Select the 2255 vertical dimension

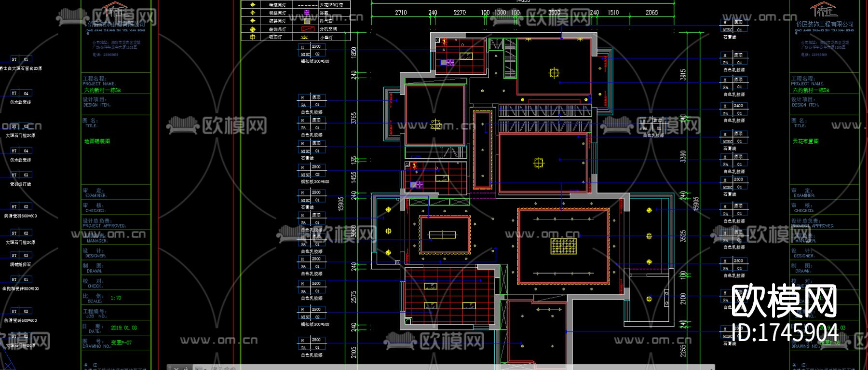tap(683, 351)
